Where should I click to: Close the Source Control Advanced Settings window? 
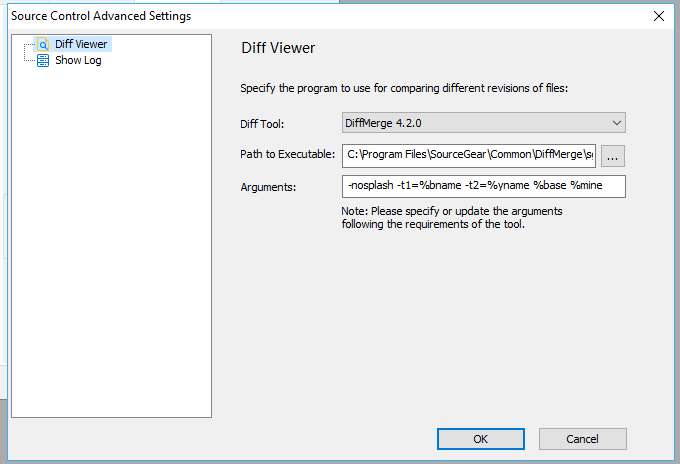point(659,16)
